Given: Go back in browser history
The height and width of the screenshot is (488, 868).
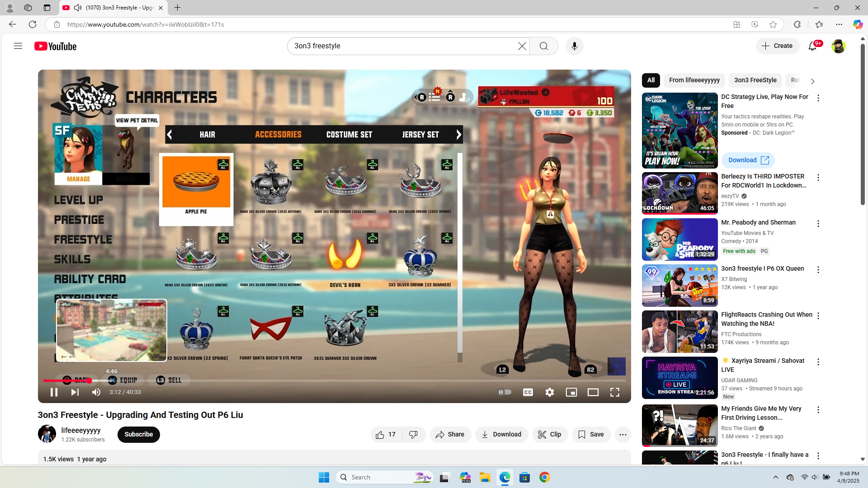Looking at the screenshot, I should (13, 24).
